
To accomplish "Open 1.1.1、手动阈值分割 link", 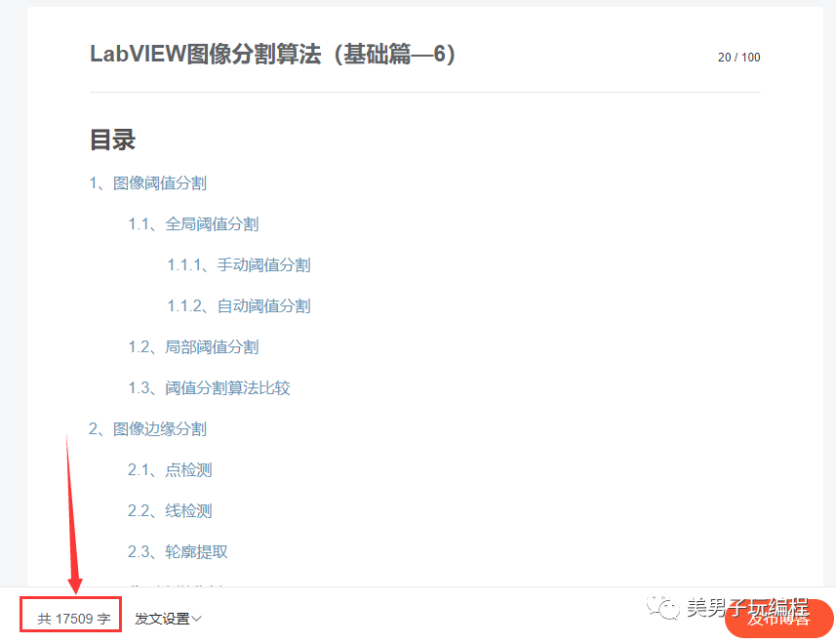I will click(x=238, y=265).
